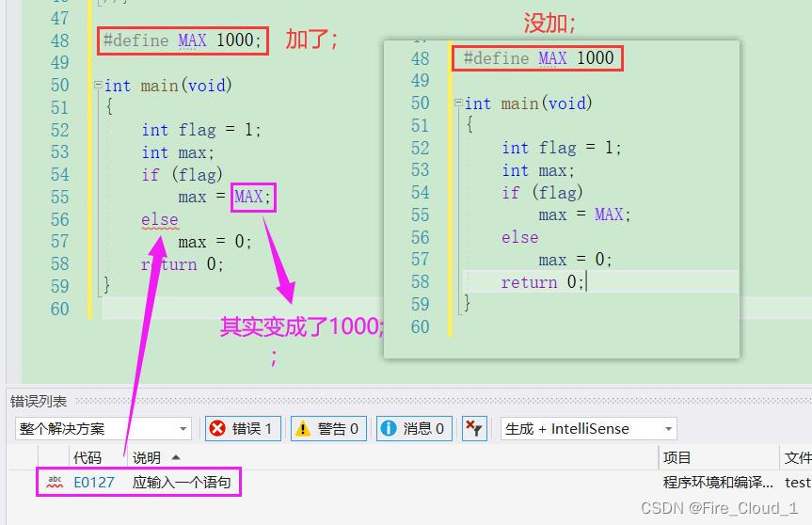Click the blue info message icon
Viewport: 812px width, 525px height.
pyautogui.click(x=389, y=429)
